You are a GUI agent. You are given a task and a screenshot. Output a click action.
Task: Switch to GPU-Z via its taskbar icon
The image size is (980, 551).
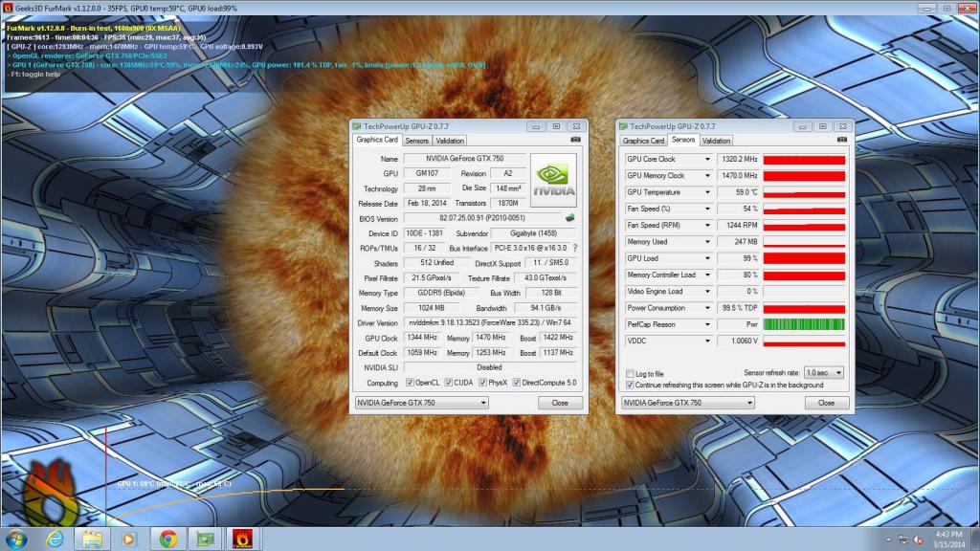[205, 539]
